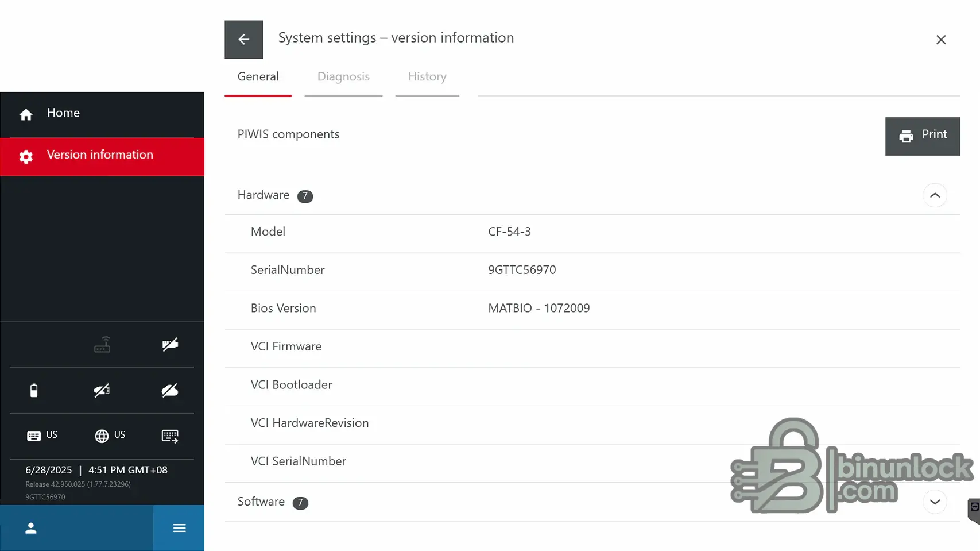Switch to the Diagnosis tab
The image size is (980, 551).
[343, 77]
